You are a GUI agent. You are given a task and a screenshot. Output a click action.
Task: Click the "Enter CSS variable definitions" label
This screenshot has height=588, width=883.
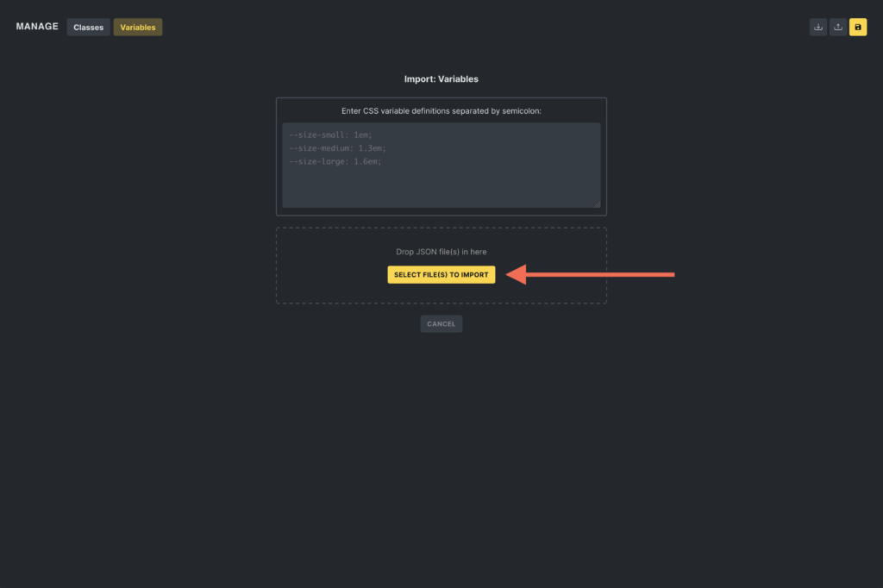click(441, 111)
